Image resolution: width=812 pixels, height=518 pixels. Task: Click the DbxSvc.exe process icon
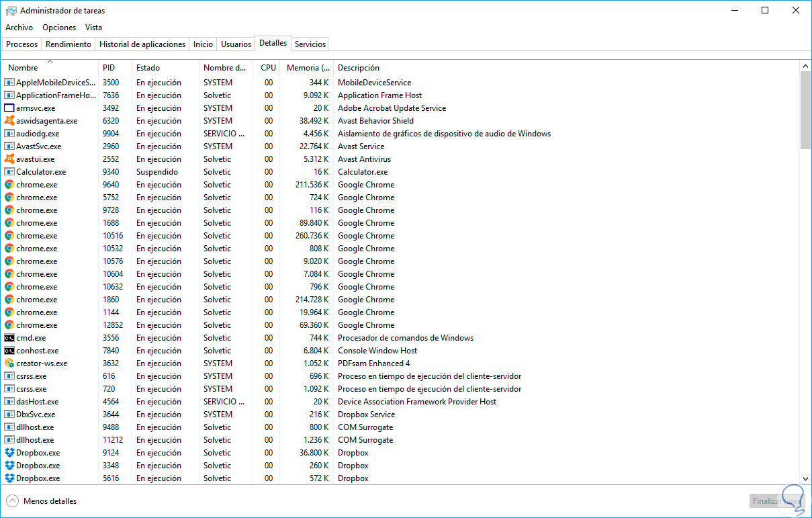click(x=9, y=415)
